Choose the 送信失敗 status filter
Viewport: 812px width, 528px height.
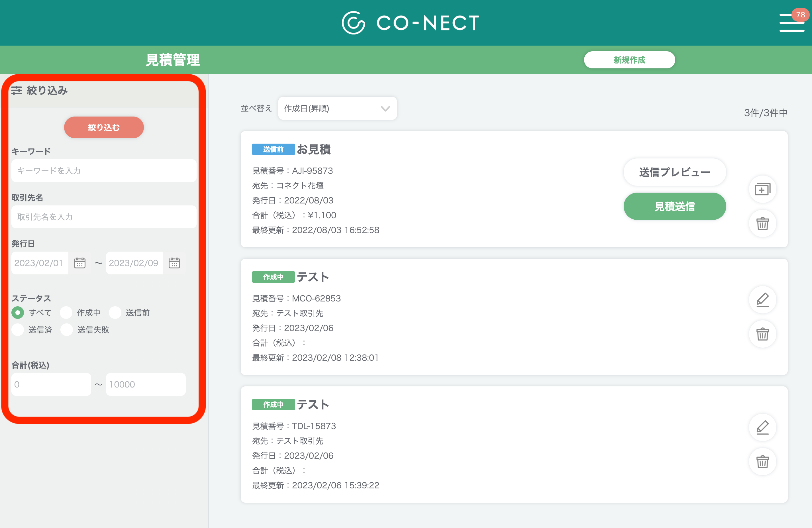tap(67, 330)
